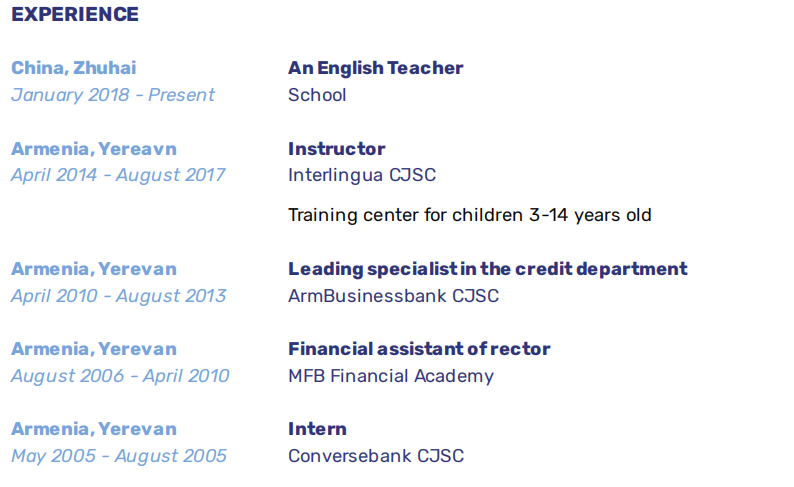Select the April 2010 - August 2013 date
794x487 pixels.
pyautogui.click(x=118, y=296)
